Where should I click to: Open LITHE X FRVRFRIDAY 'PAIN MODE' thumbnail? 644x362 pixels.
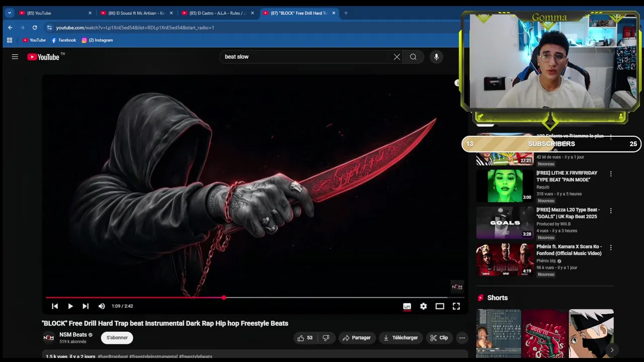tap(505, 186)
